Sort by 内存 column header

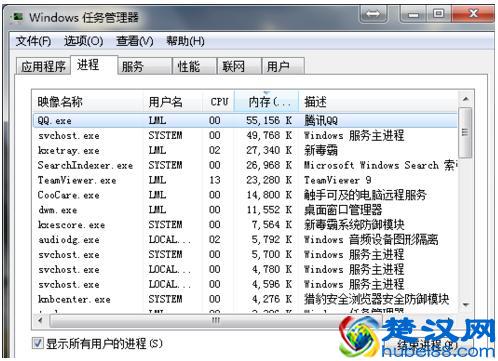[266, 102]
